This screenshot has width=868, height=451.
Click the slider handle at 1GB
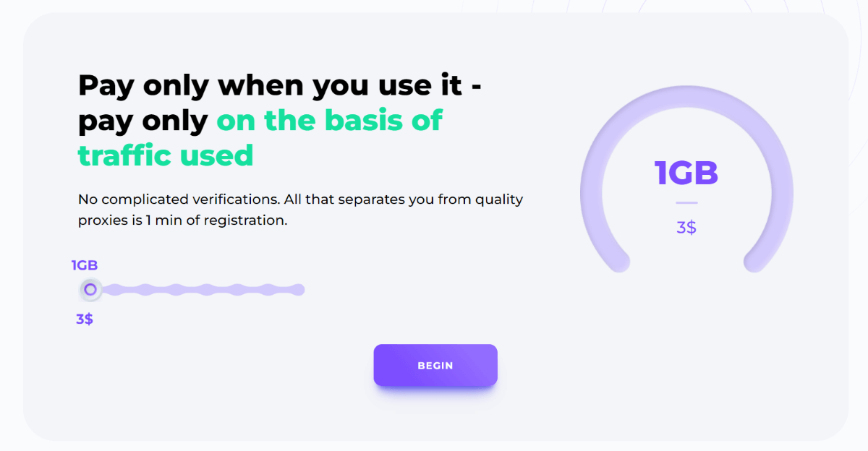pos(90,290)
